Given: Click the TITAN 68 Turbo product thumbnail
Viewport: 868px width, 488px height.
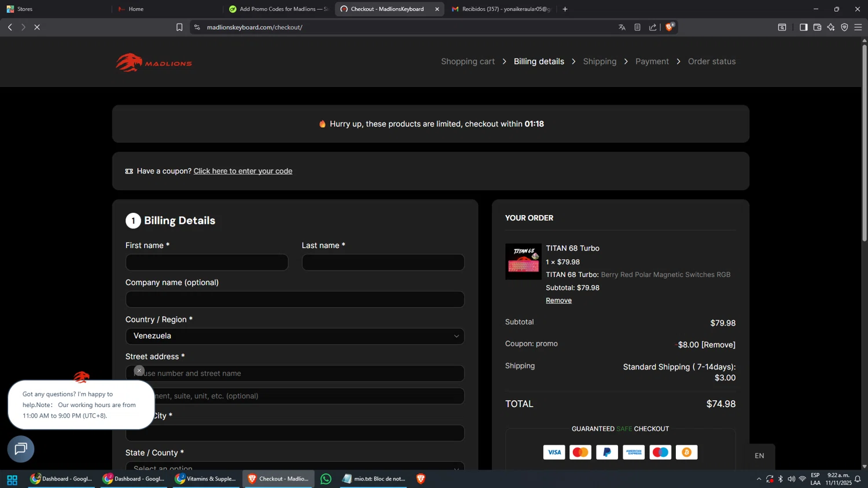Looking at the screenshot, I should 523,261.
